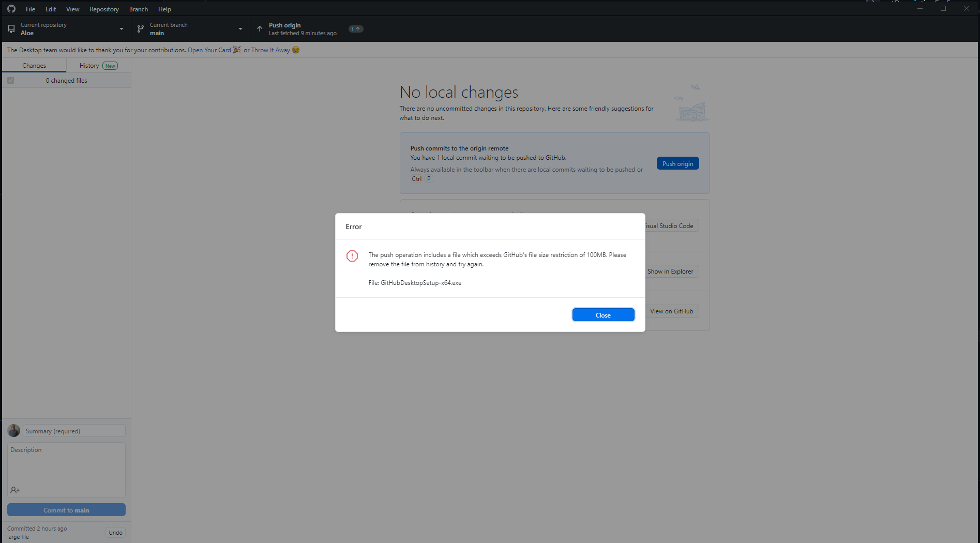Screen dimensions: 980x543
Task: Click the P key hint
Action: [x=429, y=179]
